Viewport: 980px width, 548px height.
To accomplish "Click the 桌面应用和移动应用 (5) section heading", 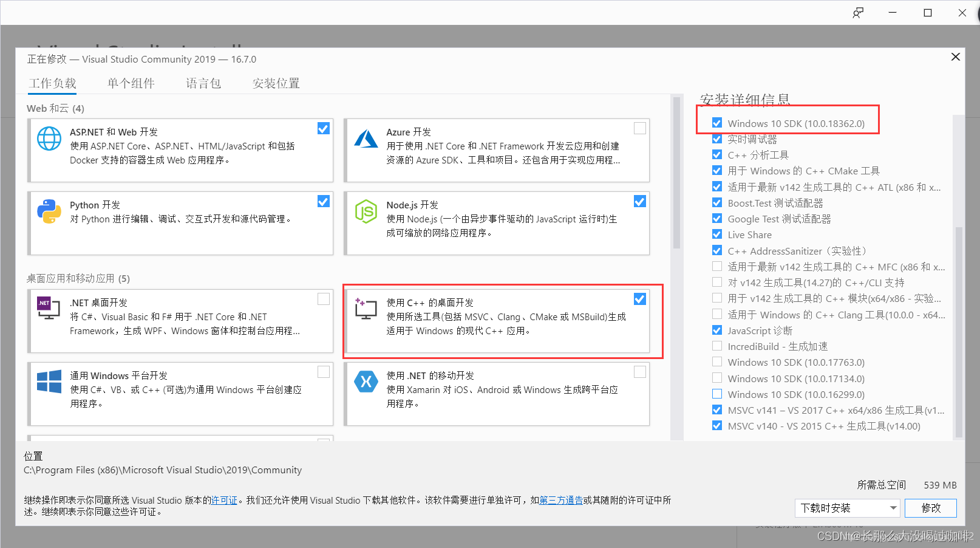I will (x=78, y=278).
